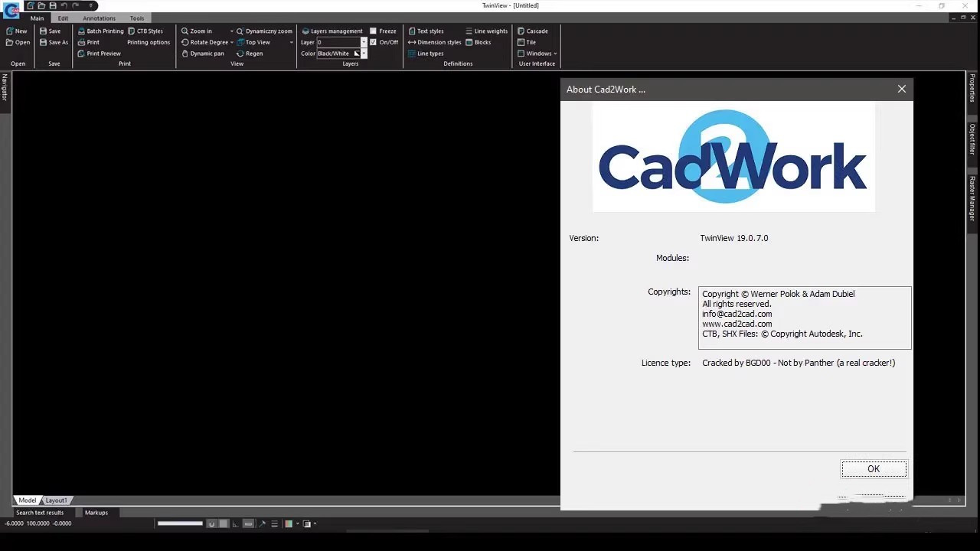
Task: Activate the Zoom in tool
Action: tap(197, 31)
